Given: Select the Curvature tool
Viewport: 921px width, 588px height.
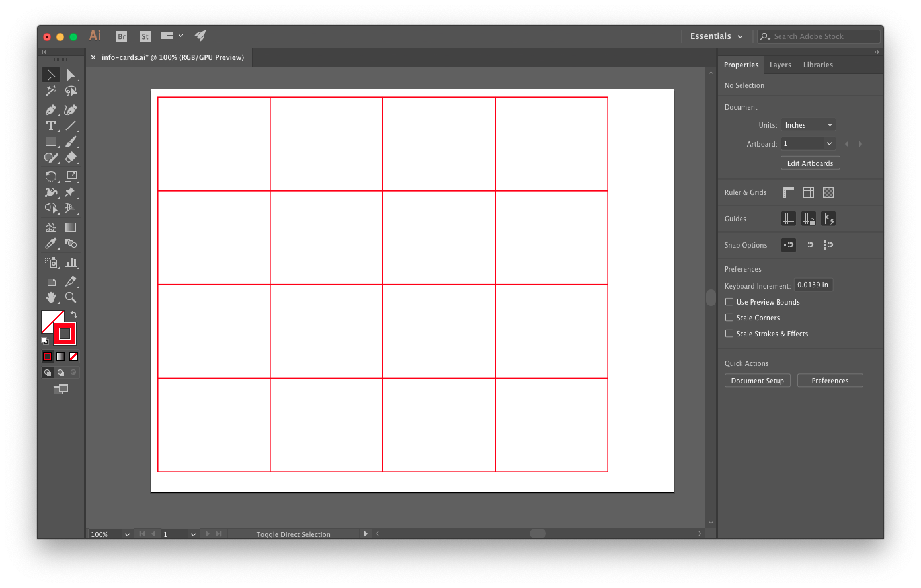Looking at the screenshot, I should pyautogui.click(x=71, y=110).
